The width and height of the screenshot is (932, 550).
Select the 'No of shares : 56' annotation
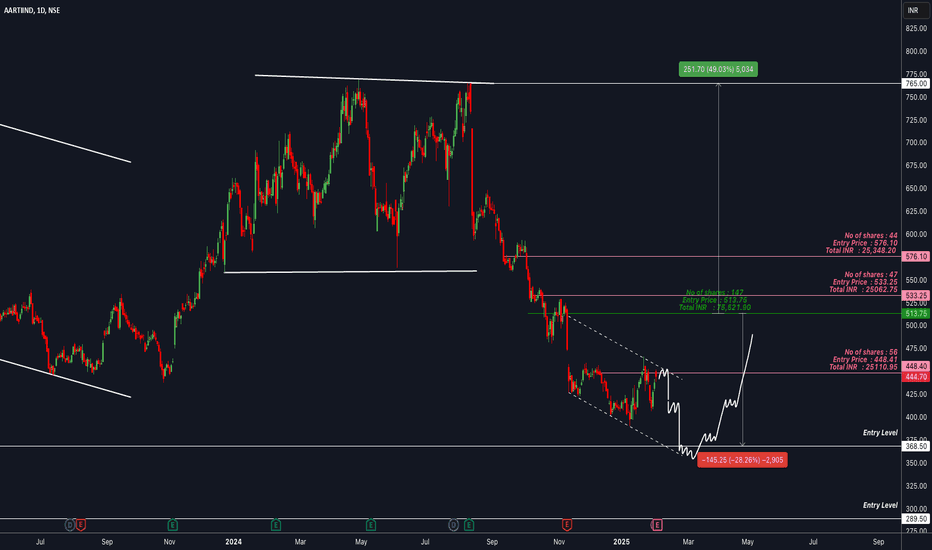pyautogui.click(x=871, y=353)
